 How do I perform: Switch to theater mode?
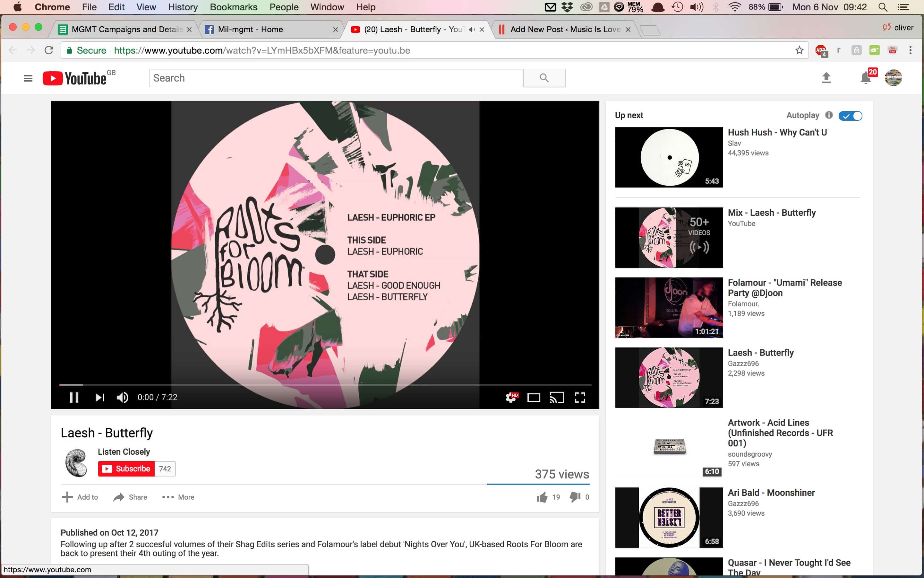point(534,398)
